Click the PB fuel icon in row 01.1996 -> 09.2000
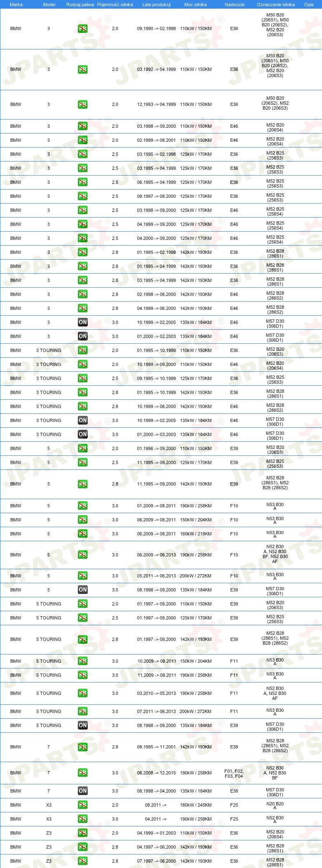 [83, 449]
